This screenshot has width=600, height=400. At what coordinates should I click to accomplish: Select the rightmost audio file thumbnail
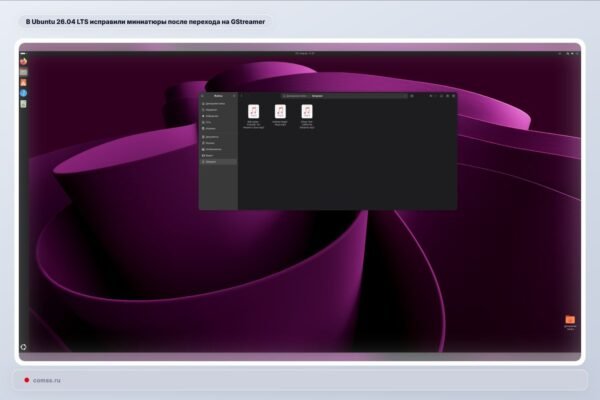point(307,112)
